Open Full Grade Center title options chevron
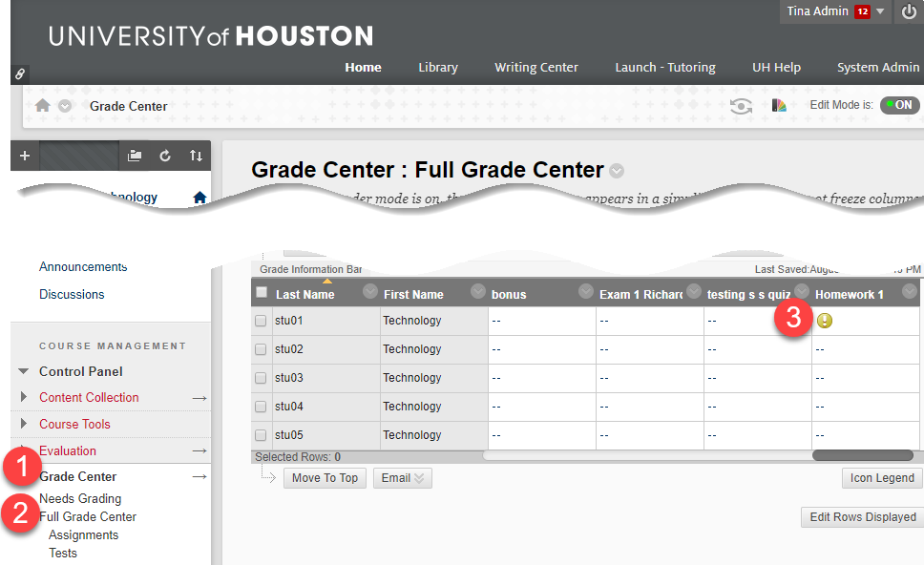 tap(617, 171)
